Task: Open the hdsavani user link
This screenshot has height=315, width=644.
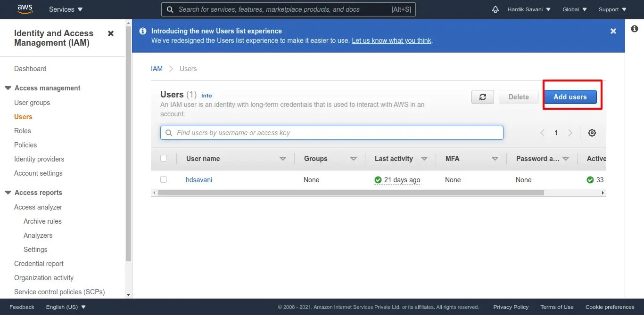Action: point(199,180)
